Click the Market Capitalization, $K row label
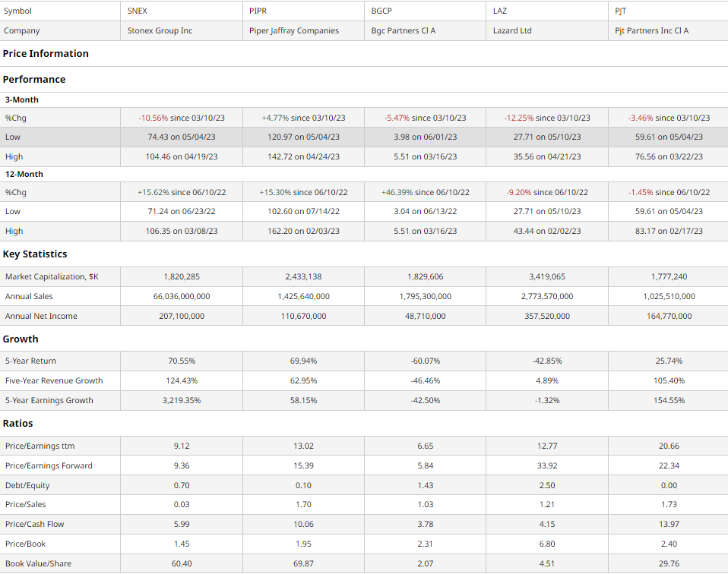The height and width of the screenshot is (574, 728). tap(52, 276)
